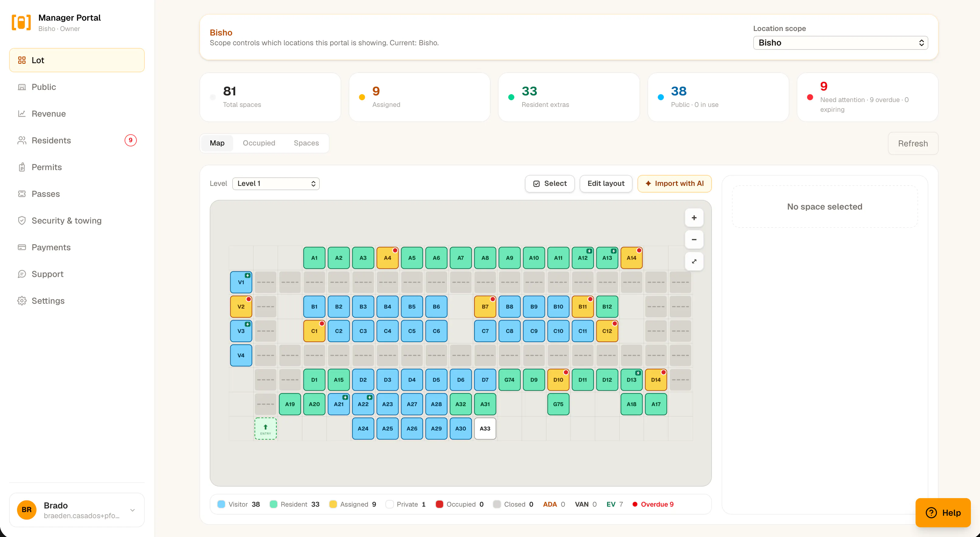This screenshot has height=537, width=980.
Task: Select parking space A33
Action: [x=485, y=429]
